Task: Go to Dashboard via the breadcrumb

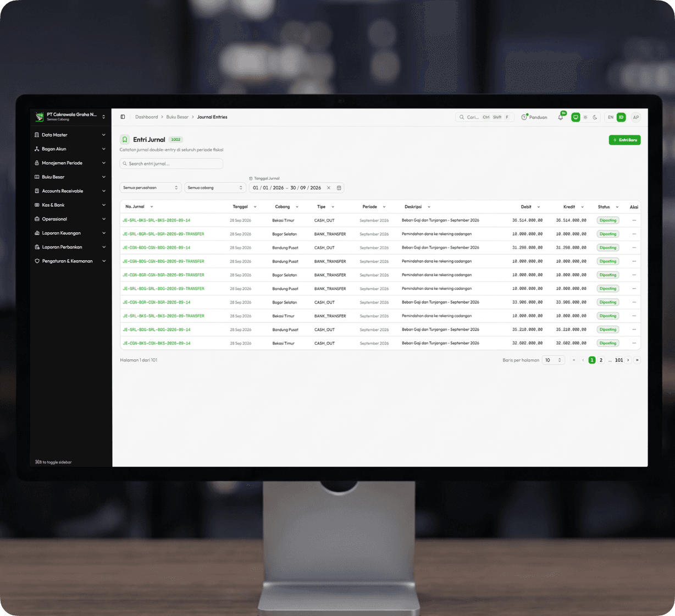Action: point(147,117)
